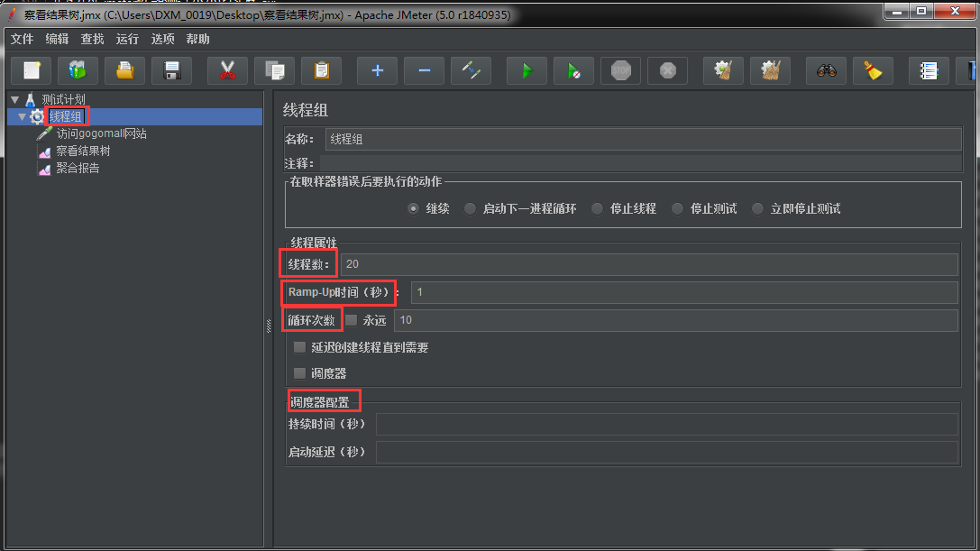Click the panel splitter handle
Viewport: 980px width, 551px height.
click(269, 326)
